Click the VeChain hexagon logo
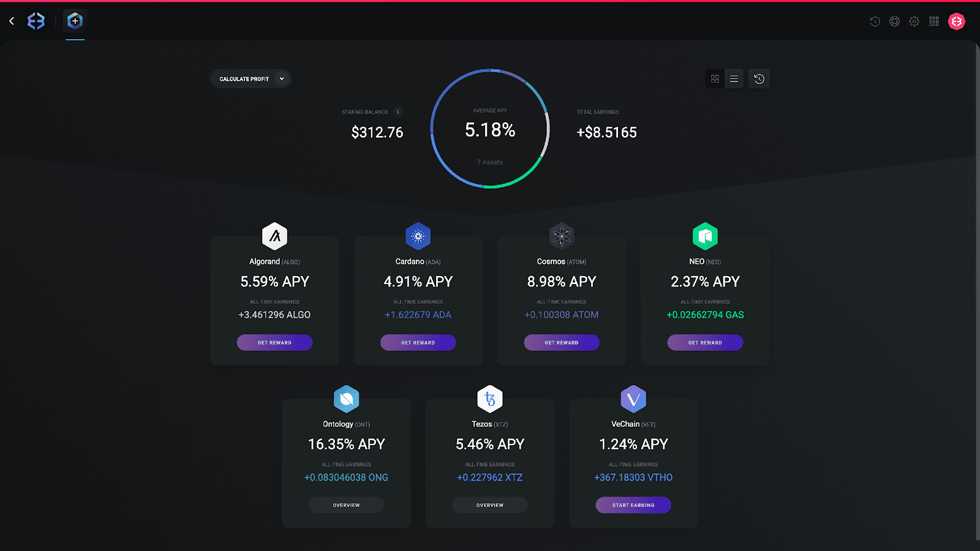 [633, 399]
